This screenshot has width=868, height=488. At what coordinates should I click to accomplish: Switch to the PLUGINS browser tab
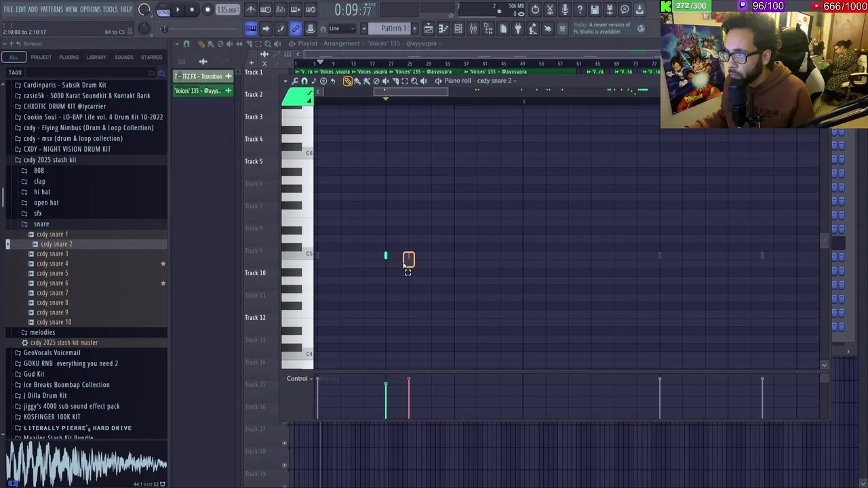(x=68, y=57)
